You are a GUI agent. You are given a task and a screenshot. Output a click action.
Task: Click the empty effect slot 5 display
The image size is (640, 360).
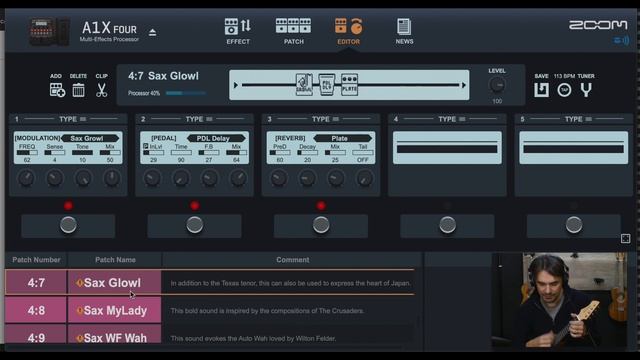pyautogui.click(x=574, y=148)
